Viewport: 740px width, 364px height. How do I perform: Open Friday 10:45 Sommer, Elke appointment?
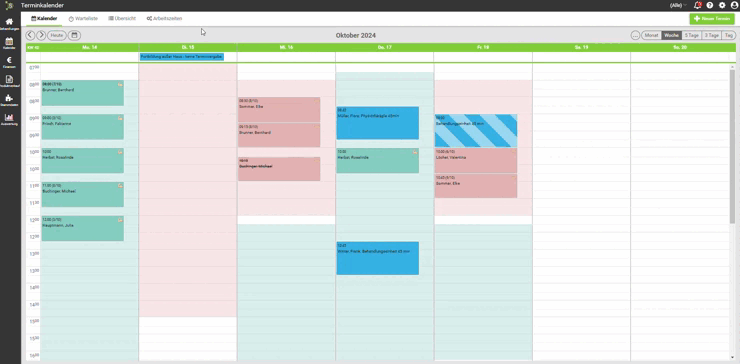tap(476, 186)
